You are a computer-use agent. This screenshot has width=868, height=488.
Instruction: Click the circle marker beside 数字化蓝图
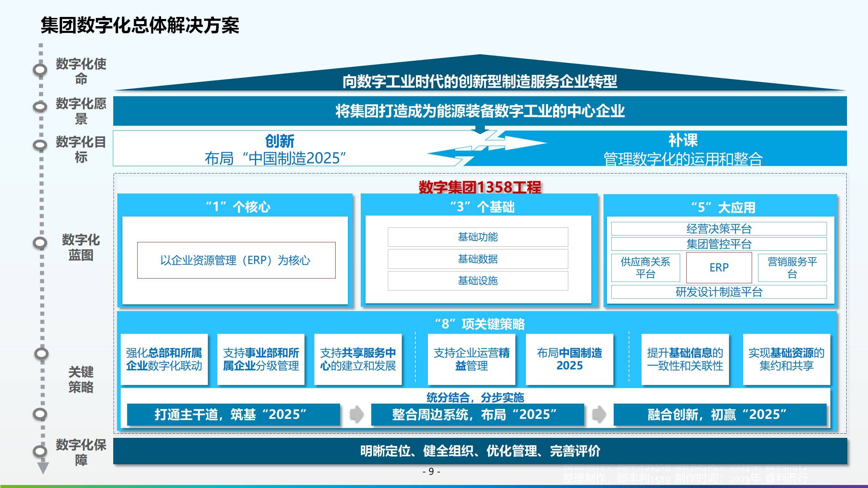pos(40,243)
